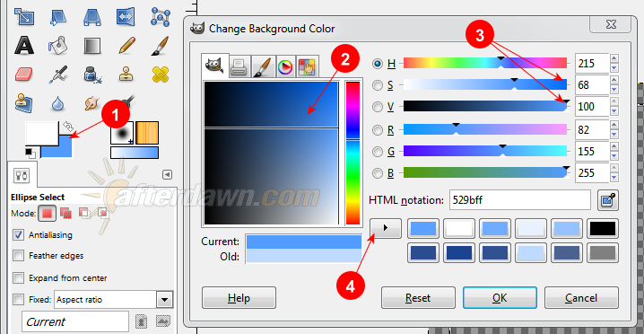The height and width of the screenshot is (334, 644).
Task: Pick color from screen with eyedropper
Action: click(x=608, y=200)
